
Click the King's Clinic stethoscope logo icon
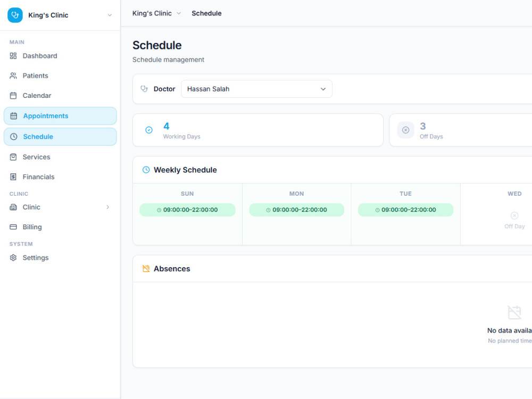[x=15, y=15]
